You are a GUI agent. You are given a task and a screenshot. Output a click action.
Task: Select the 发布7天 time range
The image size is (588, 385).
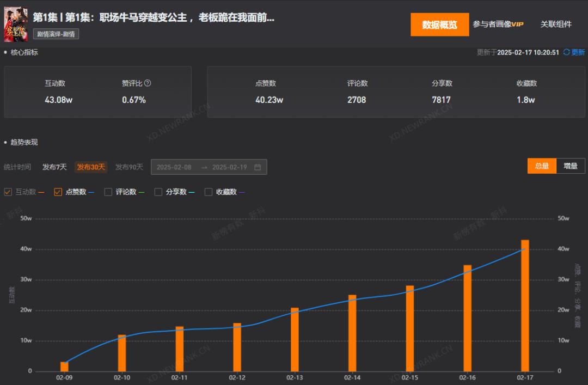tap(54, 167)
